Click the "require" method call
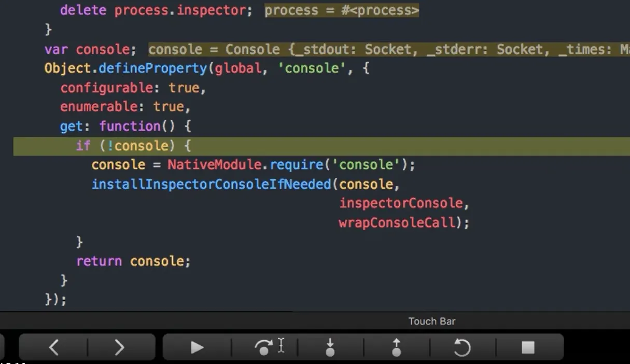 coord(297,165)
